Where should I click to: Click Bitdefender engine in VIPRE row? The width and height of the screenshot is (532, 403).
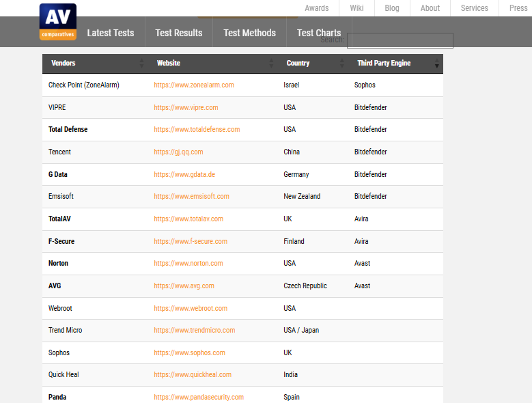(x=371, y=107)
